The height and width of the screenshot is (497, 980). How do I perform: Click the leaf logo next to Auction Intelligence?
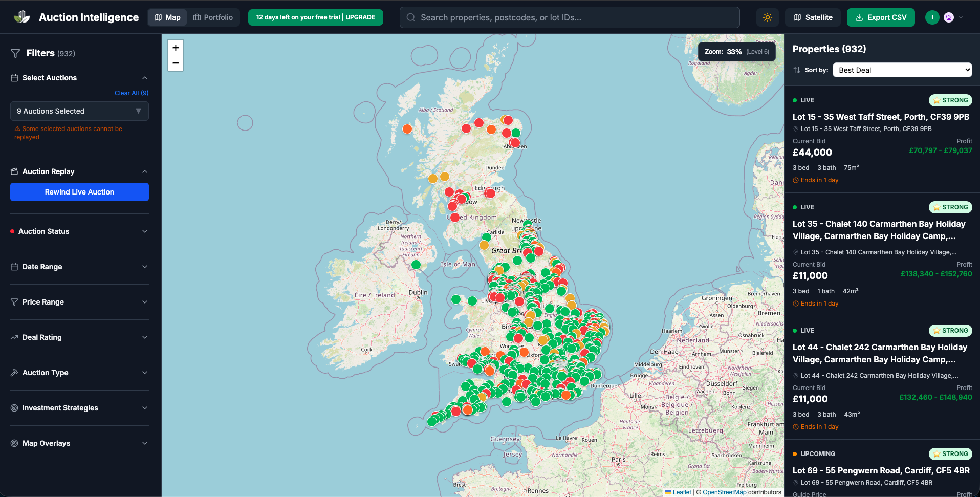(x=21, y=16)
